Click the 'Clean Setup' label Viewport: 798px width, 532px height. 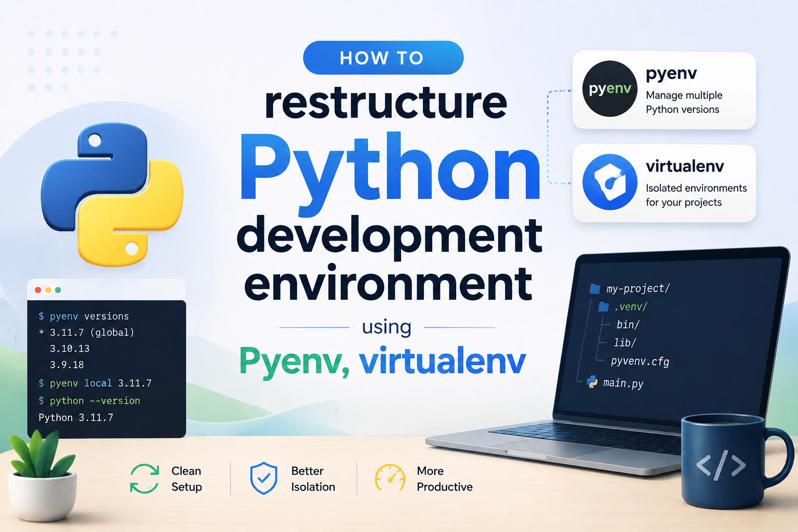[187, 479]
